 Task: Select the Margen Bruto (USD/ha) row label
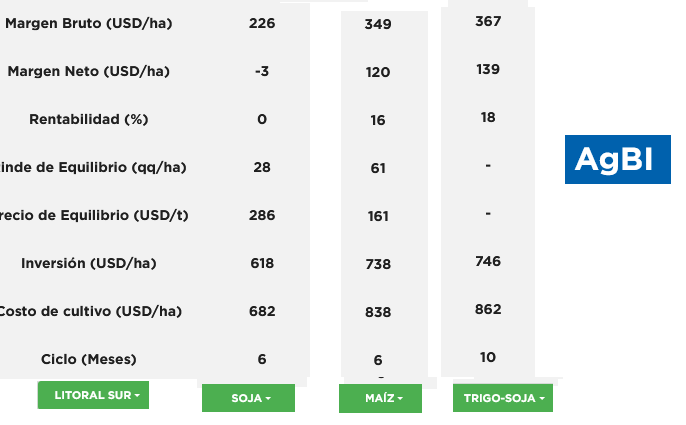(x=89, y=23)
